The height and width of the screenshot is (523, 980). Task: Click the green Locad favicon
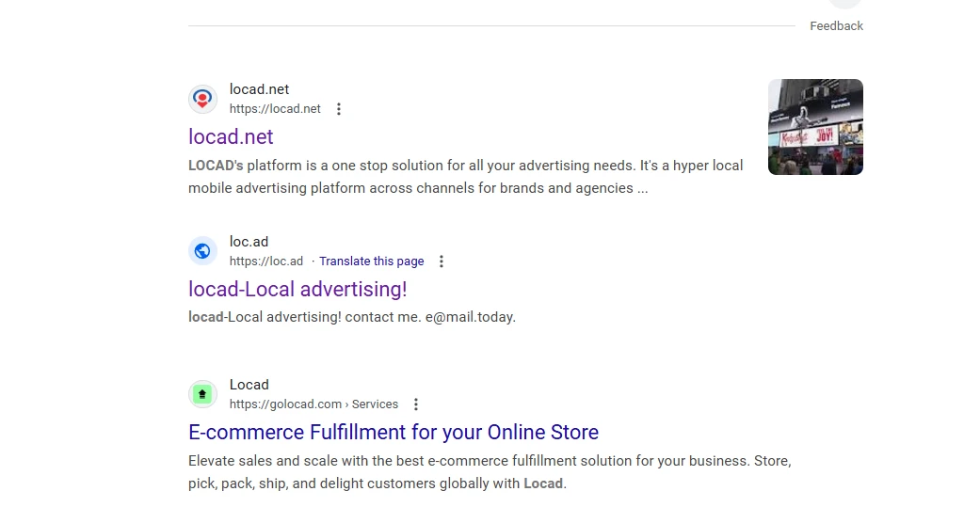pos(202,394)
